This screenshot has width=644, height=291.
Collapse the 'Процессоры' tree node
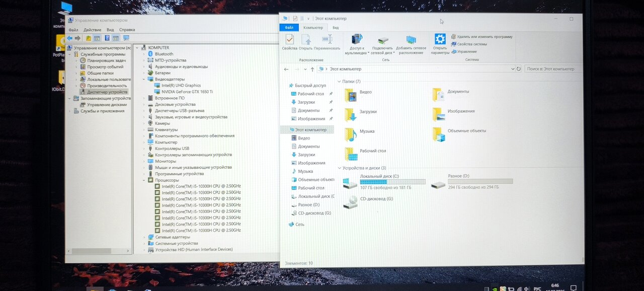tap(144, 180)
